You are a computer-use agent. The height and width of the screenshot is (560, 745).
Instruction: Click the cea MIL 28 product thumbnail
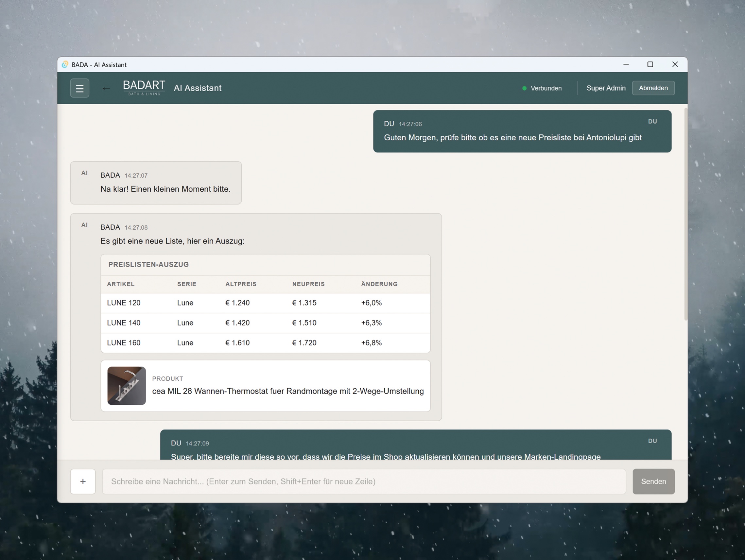pyautogui.click(x=127, y=386)
